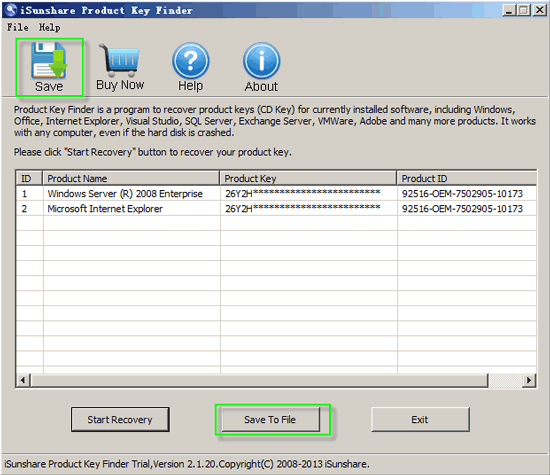Image resolution: width=550 pixels, height=475 pixels.
Task: Sort by the Product Name column header
Action: point(131,178)
